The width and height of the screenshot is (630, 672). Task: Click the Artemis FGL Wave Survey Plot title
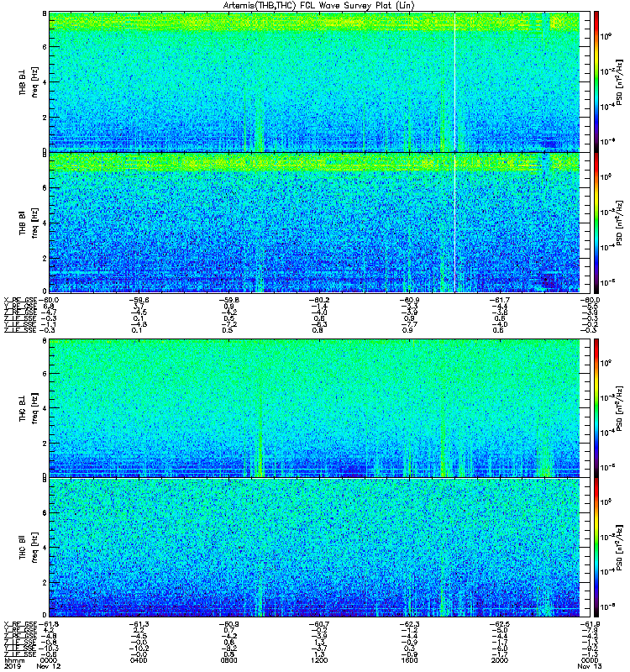[x=318, y=6]
